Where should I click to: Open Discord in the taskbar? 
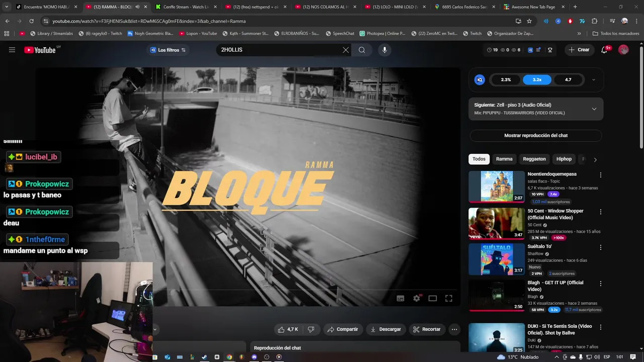[x=254, y=357]
